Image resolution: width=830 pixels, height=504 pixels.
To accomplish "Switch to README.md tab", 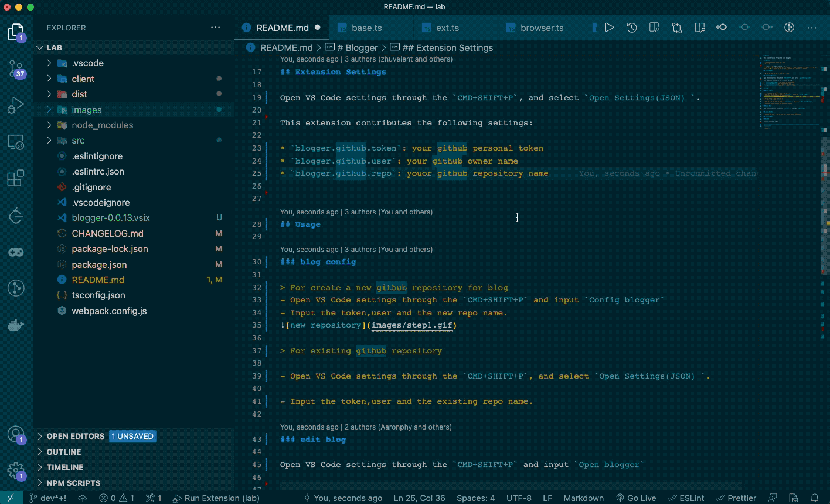I will tap(281, 28).
